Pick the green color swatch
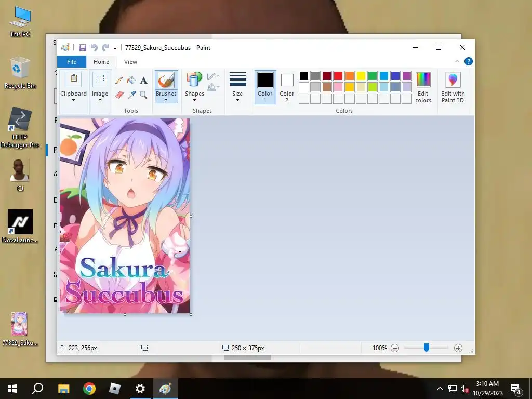The width and height of the screenshot is (532, 399). (x=373, y=76)
